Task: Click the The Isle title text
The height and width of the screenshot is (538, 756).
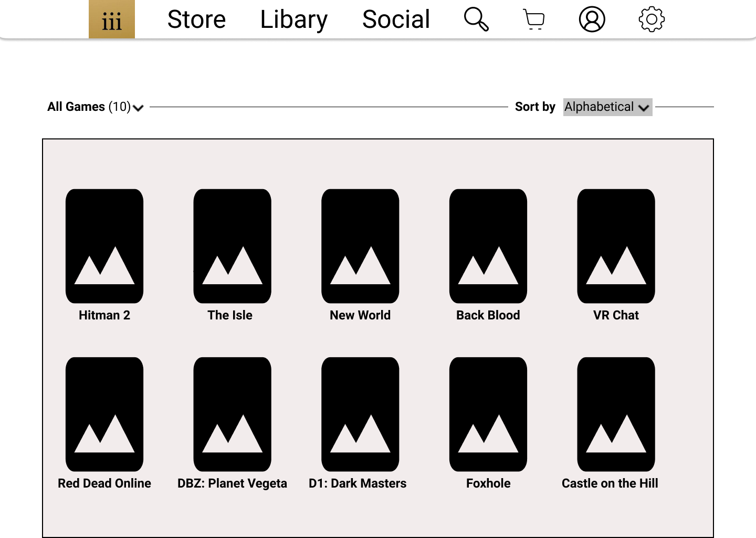Action: pos(230,315)
